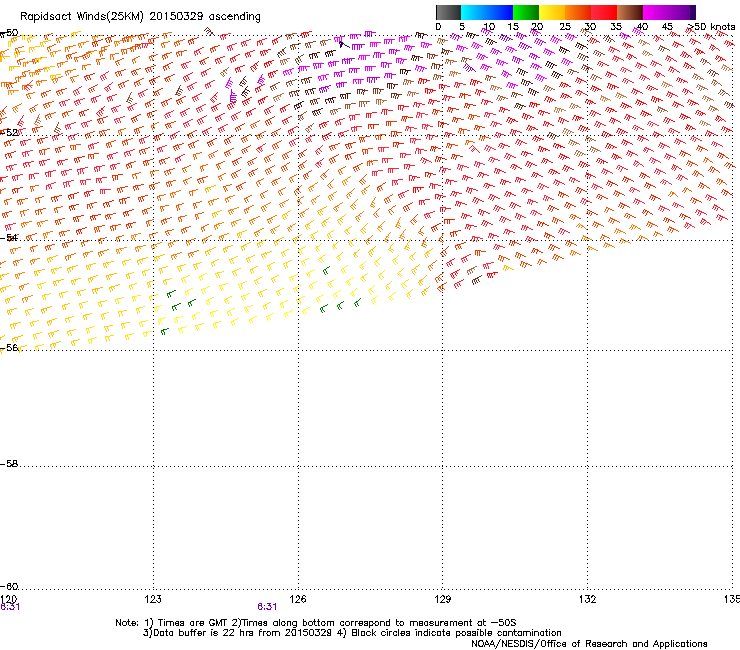Click the yellow 20-25 knots color band
The image size is (740, 650).
pos(552,12)
